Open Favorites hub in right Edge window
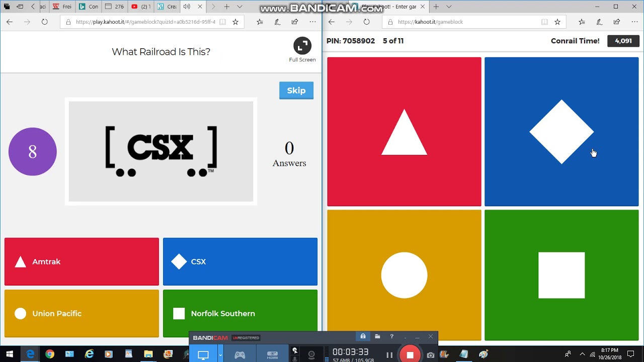 click(x=582, y=22)
